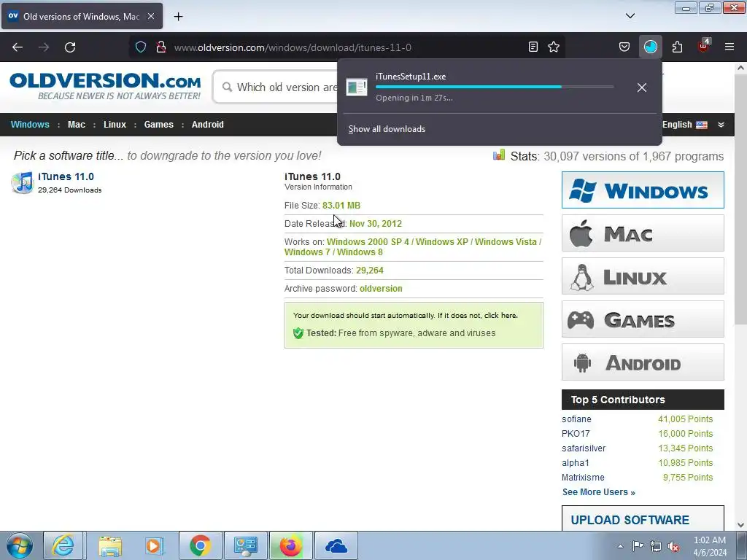Image resolution: width=747 pixels, height=560 pixels.
Task: Open the Extensions puzzle icon
Action: click(677, 47)
